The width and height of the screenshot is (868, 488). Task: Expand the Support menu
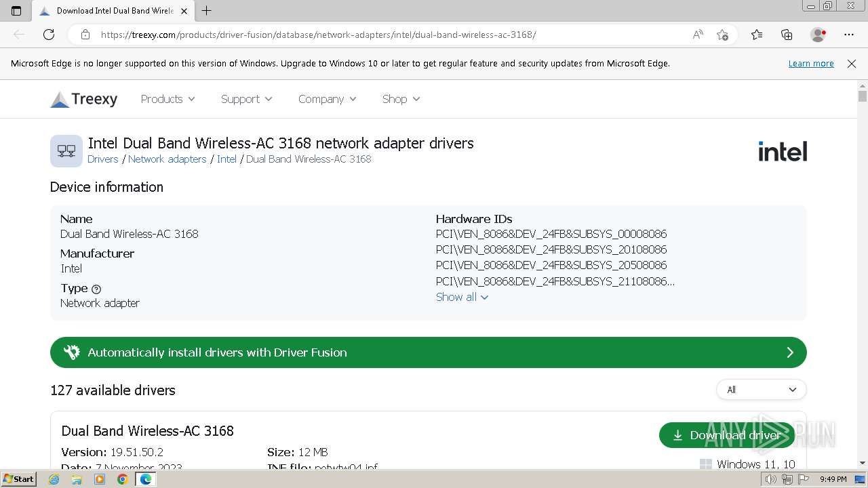point(247,99)
